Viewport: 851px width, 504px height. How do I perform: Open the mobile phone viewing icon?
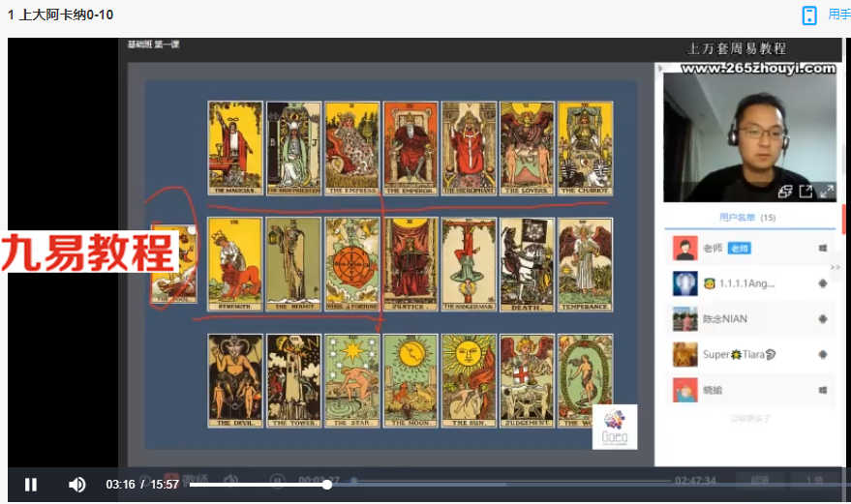[809, 15]
